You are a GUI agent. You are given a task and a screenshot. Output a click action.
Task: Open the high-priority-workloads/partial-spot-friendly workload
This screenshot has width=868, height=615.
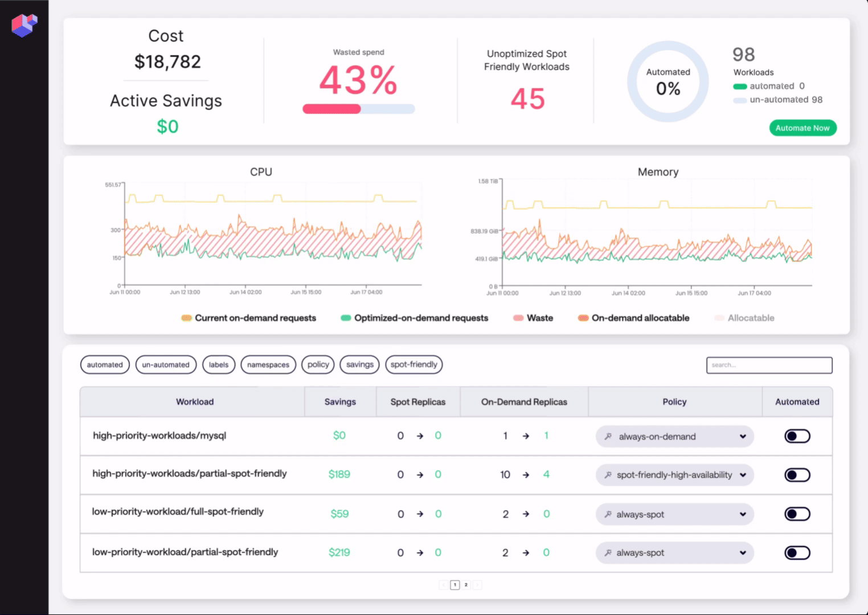coord(190,474)
